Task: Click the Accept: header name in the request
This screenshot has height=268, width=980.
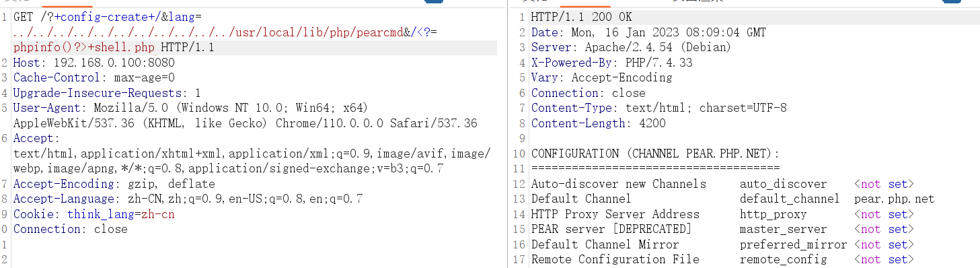Action: (37, 138)
